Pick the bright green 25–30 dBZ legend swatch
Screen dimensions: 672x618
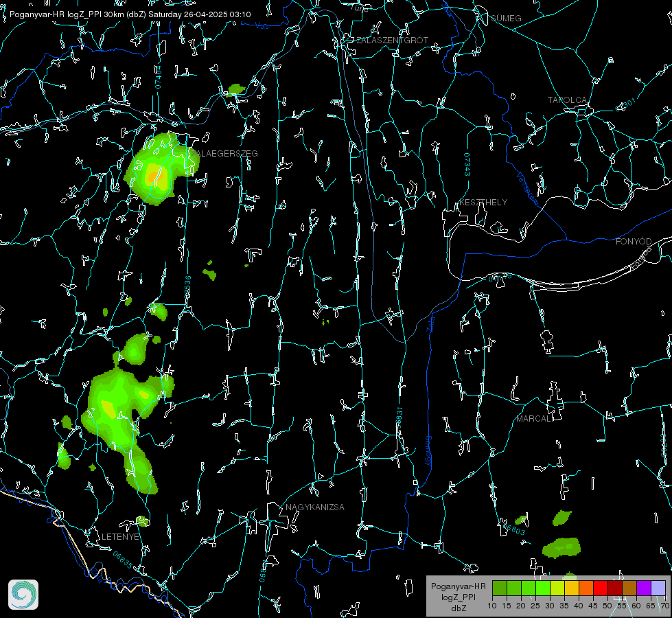(543, 588)
